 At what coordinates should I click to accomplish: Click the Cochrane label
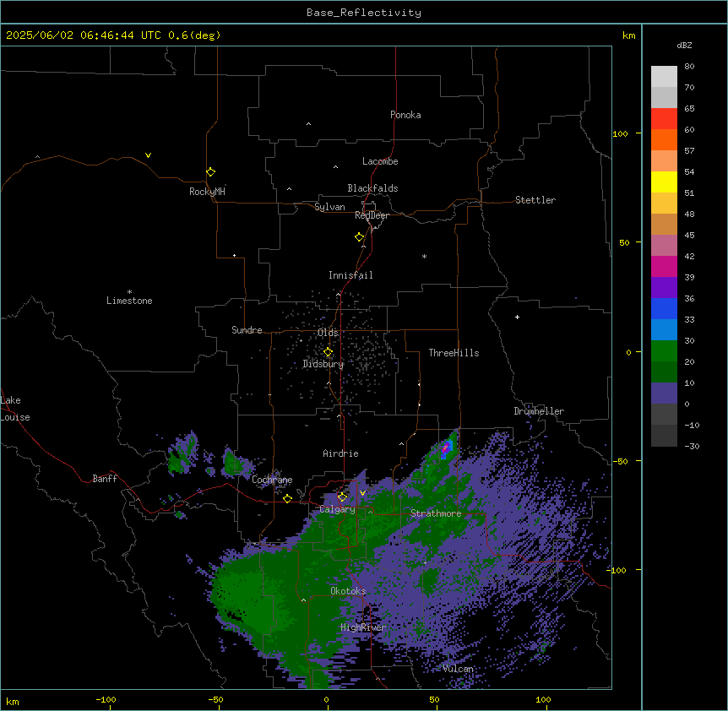tap(272, 480)
